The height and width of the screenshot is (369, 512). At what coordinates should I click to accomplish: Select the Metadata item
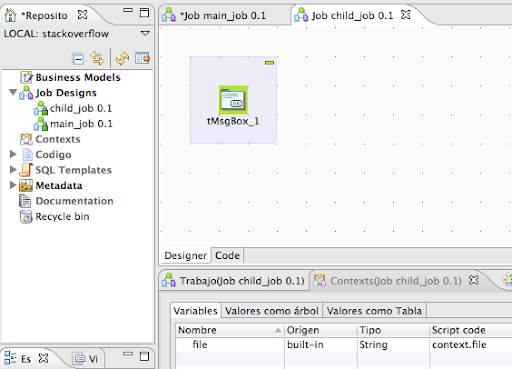59,185
